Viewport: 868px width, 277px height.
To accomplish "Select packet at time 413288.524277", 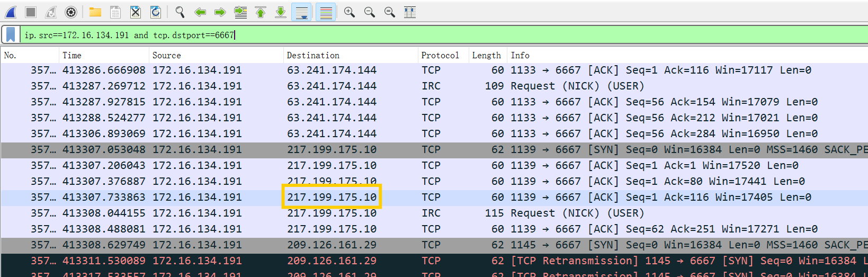I will pyautogui.click(x=434, y=118).
